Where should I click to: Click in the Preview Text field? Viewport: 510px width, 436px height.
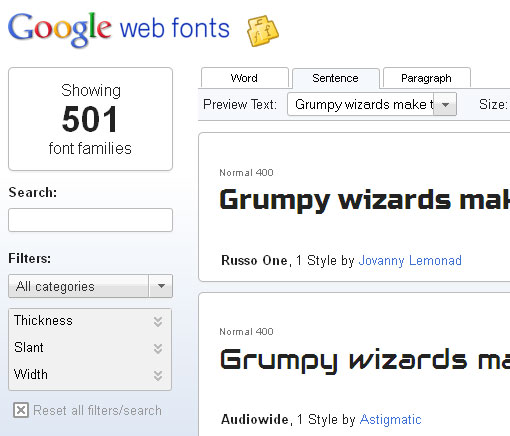tap(361, 105)
